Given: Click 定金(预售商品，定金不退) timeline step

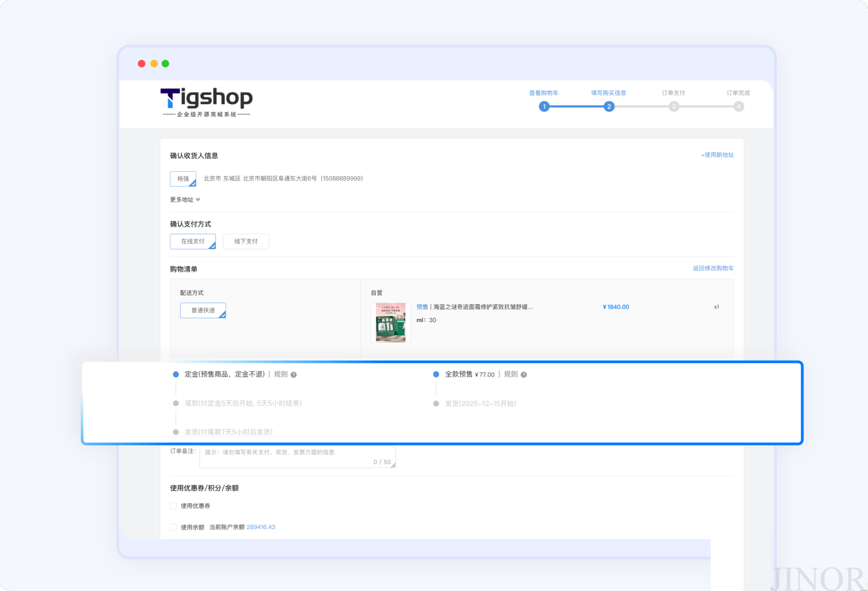Looking at the screenshot, I should [x=225, y=374].
